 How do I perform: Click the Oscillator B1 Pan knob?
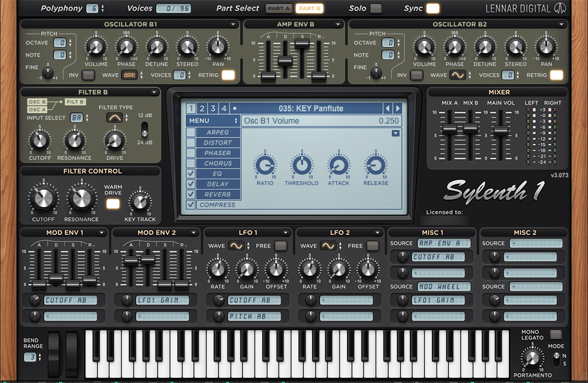218,47
